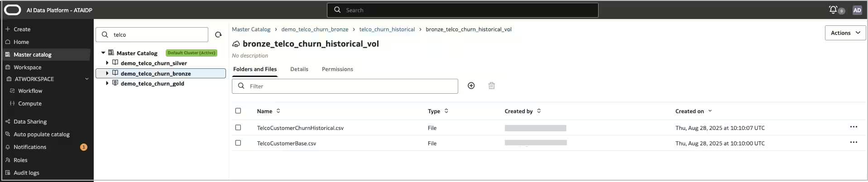Click the Filter files input field
The width and height of the screenshot is (868, 182).
coord(345,86)
